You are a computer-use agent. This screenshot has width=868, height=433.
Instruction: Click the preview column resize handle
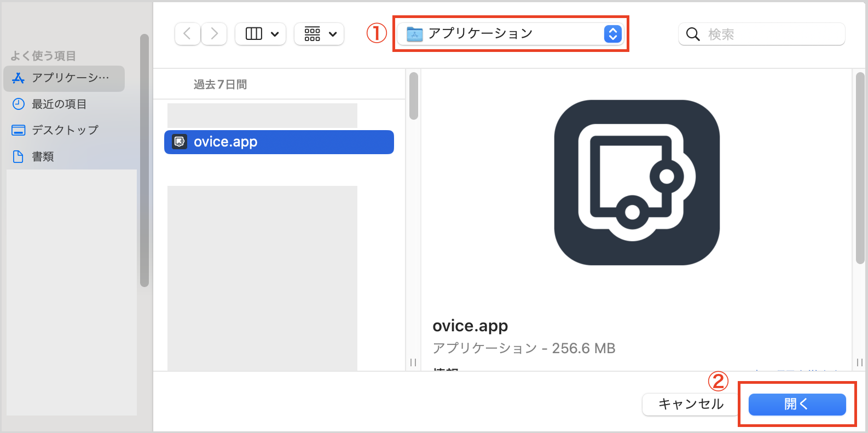click(860, 362)
